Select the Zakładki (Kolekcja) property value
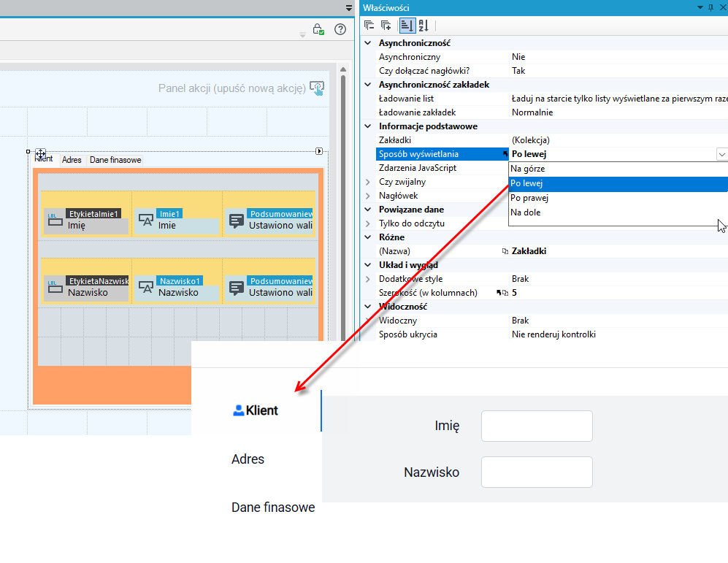The image size is (728, 563). click(x=618, y=140)
